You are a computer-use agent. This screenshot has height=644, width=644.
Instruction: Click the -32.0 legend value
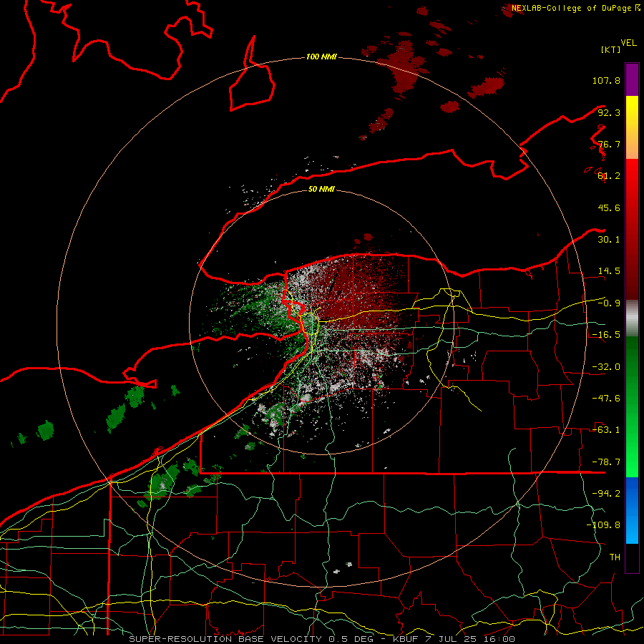(606, 367)
